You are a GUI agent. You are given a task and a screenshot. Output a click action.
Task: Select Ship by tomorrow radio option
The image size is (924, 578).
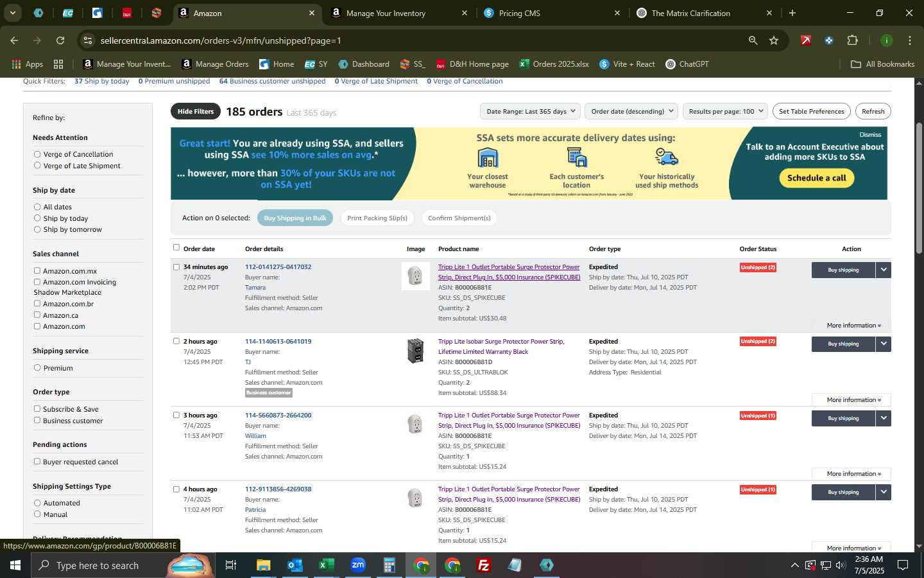pos(37,229)
